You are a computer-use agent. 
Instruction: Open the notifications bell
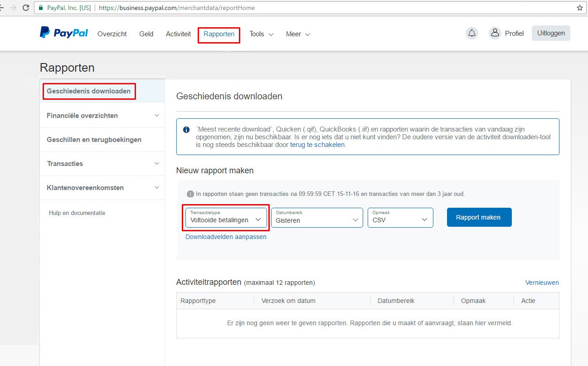tap(472, 33)
